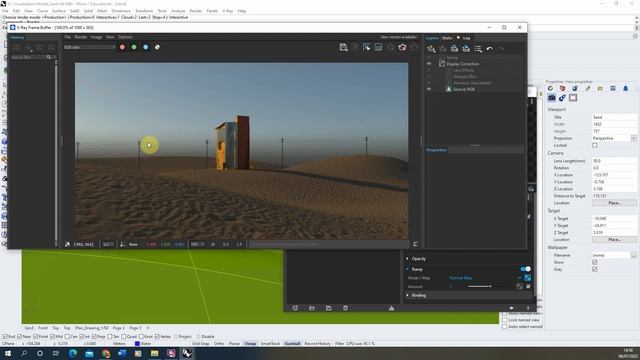
Task: Click the pixel info icon in frame buffer status bar
Action: 67,244
